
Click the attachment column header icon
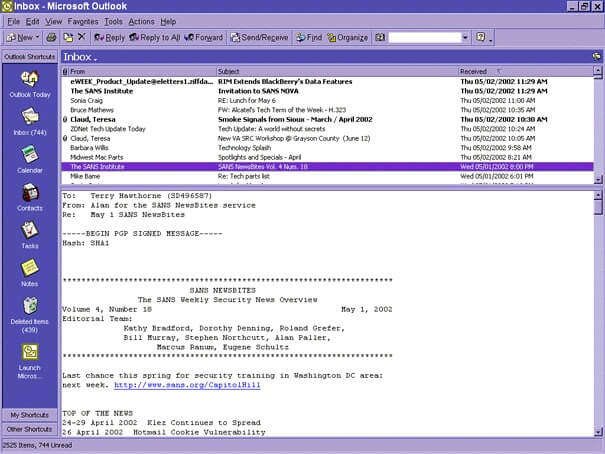(65, 72)
